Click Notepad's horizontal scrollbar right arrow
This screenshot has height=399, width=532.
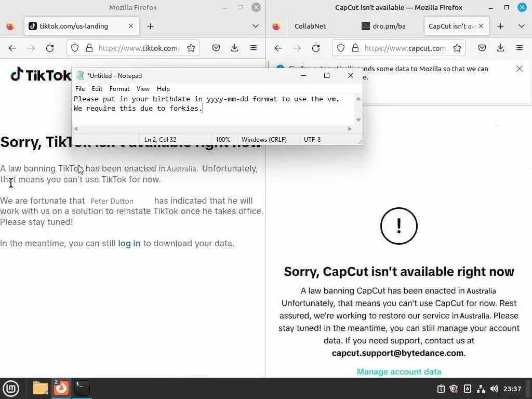(350, 129)
